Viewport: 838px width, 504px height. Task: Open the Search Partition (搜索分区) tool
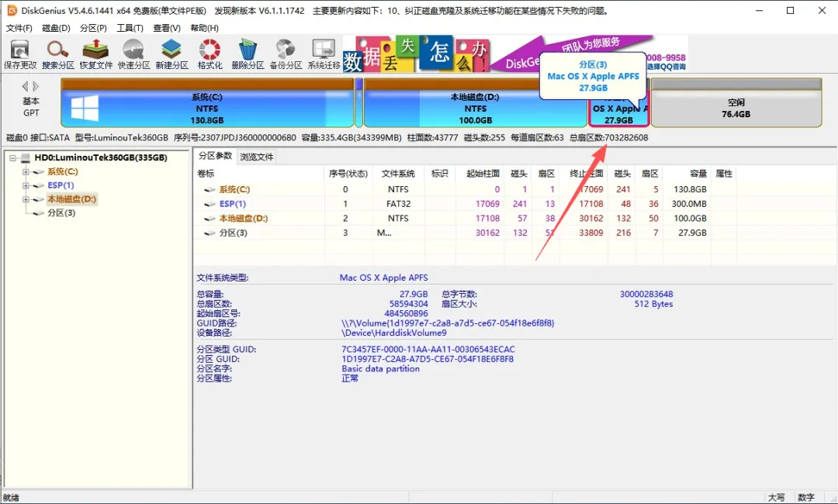[57, 54]
